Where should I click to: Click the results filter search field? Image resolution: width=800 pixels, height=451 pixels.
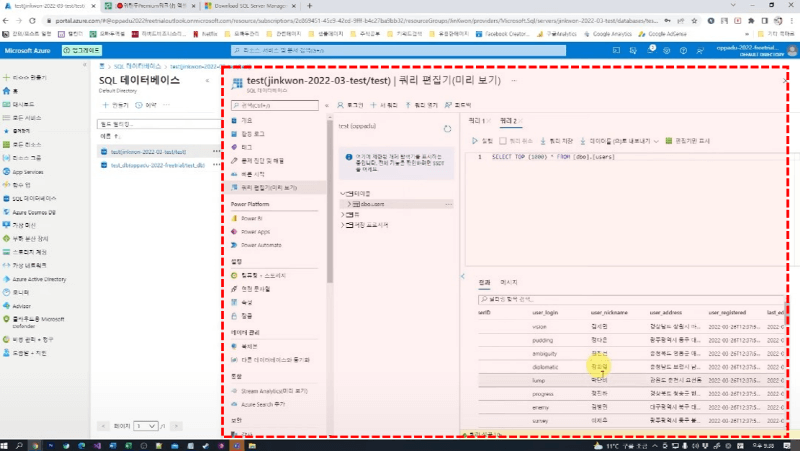point(631,299)
